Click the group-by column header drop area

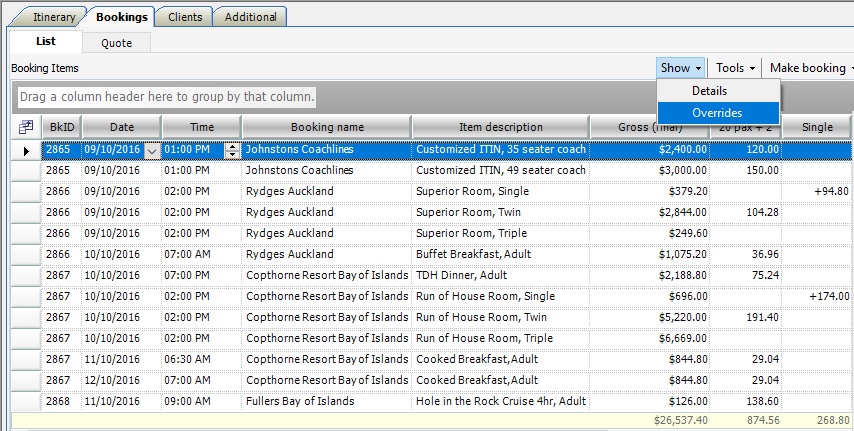click(167, 97)
